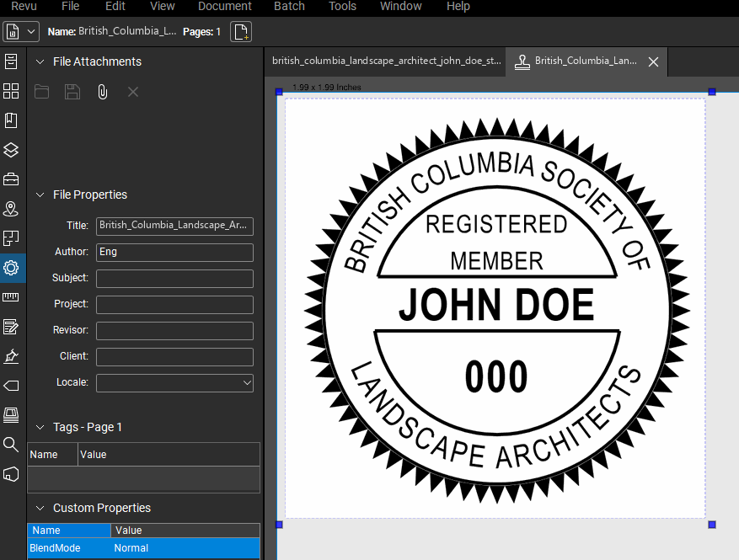Open the Layers panel icon
Image resolution: width=739 pixels, height=560 pixels.
[11, 150]
